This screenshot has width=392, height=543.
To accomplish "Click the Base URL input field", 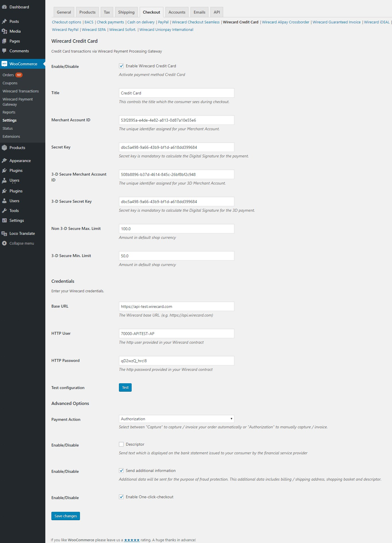I will pos(176,306).
